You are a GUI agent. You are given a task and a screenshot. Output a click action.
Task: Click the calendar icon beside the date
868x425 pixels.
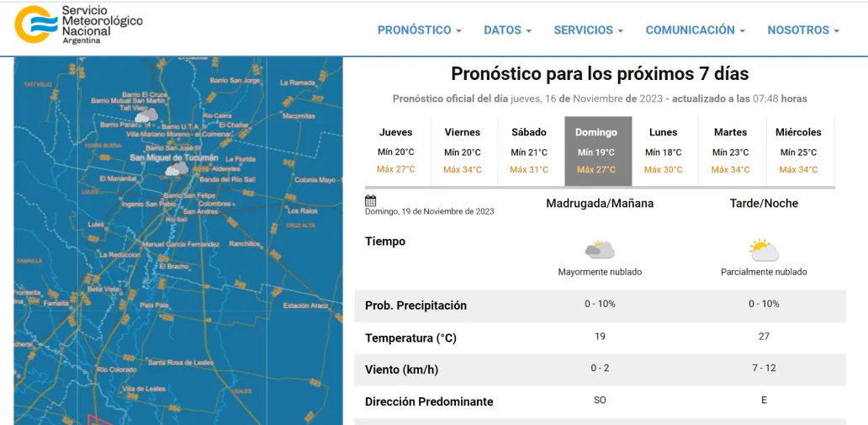371,200
